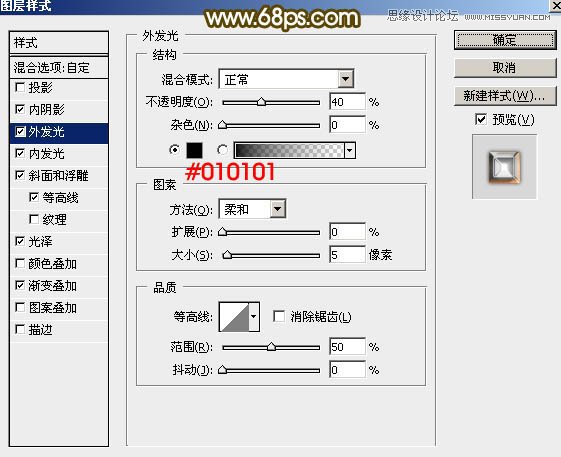Viewport: 561px width, 457px height.
Task: Open the 内发光 settings panel
Action: [47, 154]
